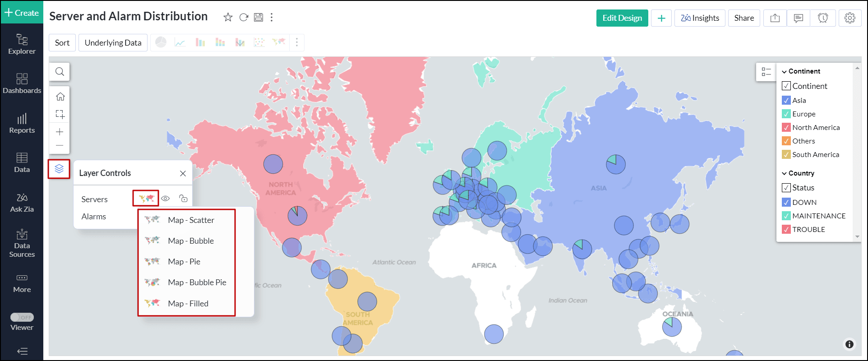Click the map search magnifier icon

pos(60,72)
